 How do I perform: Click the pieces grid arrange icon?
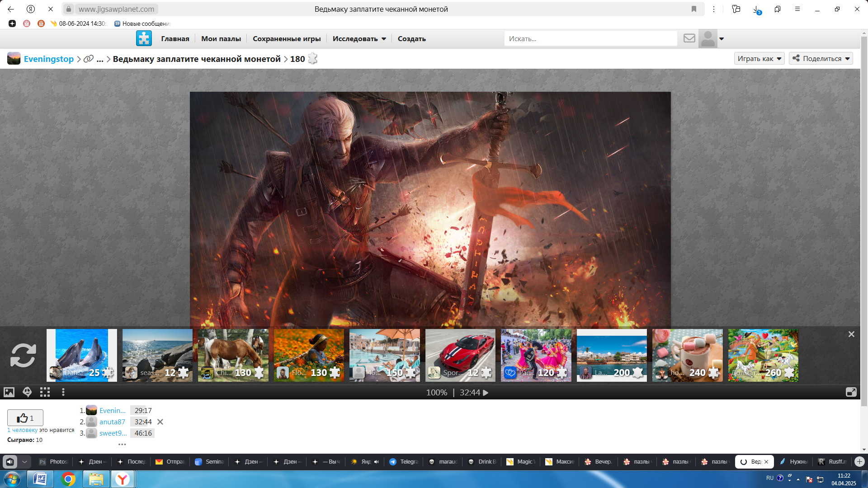click(x=45, y=392)
